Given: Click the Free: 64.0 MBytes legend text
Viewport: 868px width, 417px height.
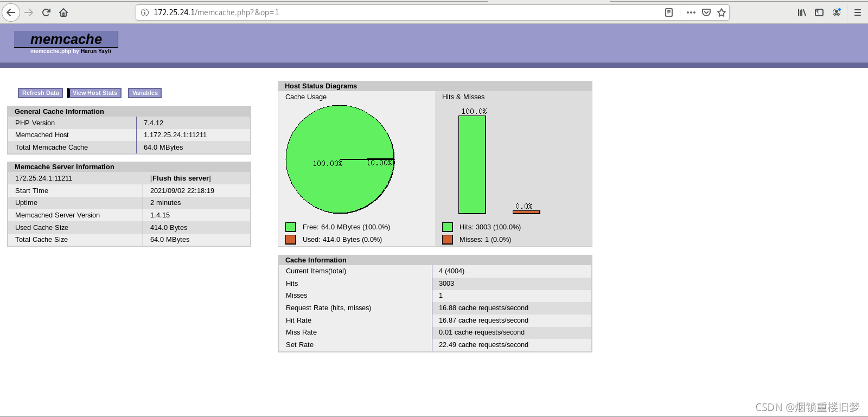Looking at the screenshot, I should point(346,227).
